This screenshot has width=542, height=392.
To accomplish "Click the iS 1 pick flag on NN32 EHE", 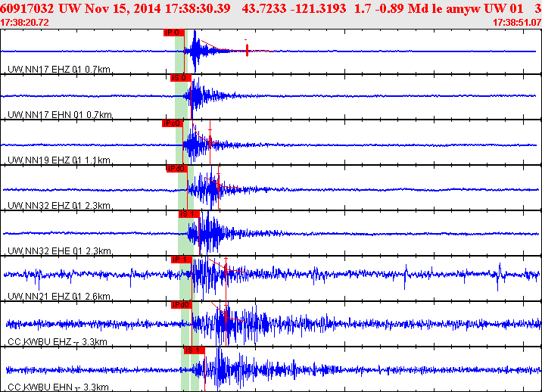I will click(x=188, y=214).
